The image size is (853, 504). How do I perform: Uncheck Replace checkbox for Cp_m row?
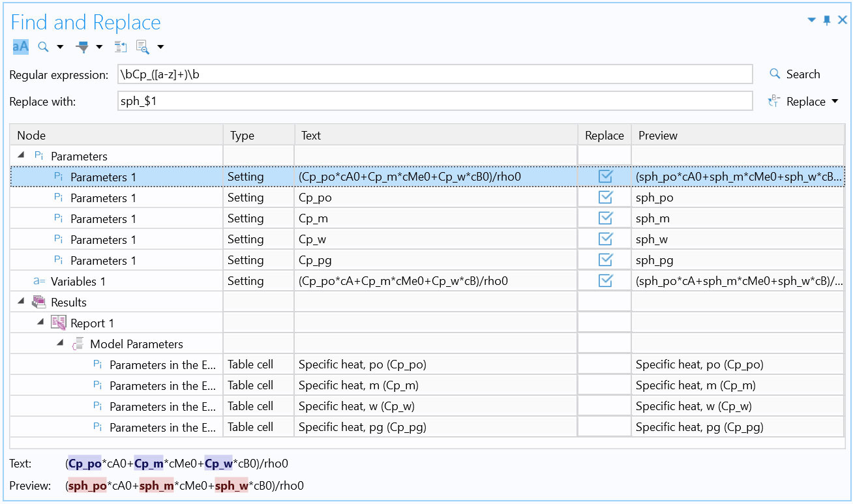point(605,218)
